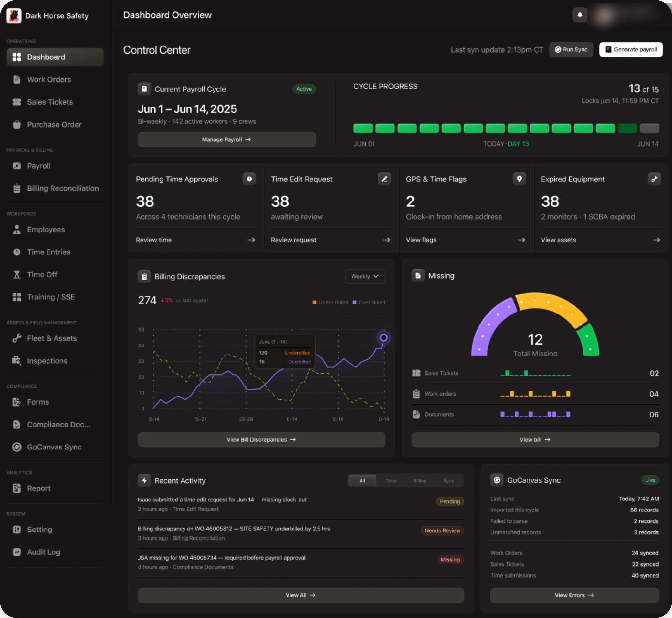Open Time Entries in sidebar
Viewport: 672px width, 618px height.
coord(55,252)
